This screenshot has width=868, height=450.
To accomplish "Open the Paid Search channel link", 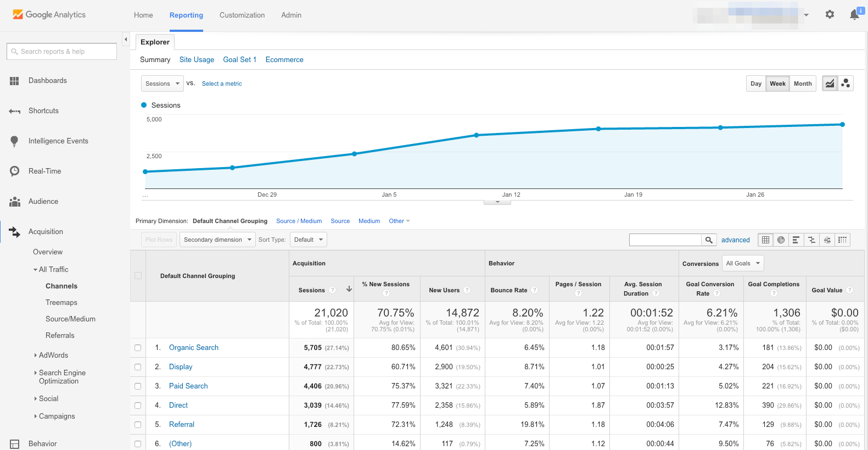I will [x=188, y=386].
